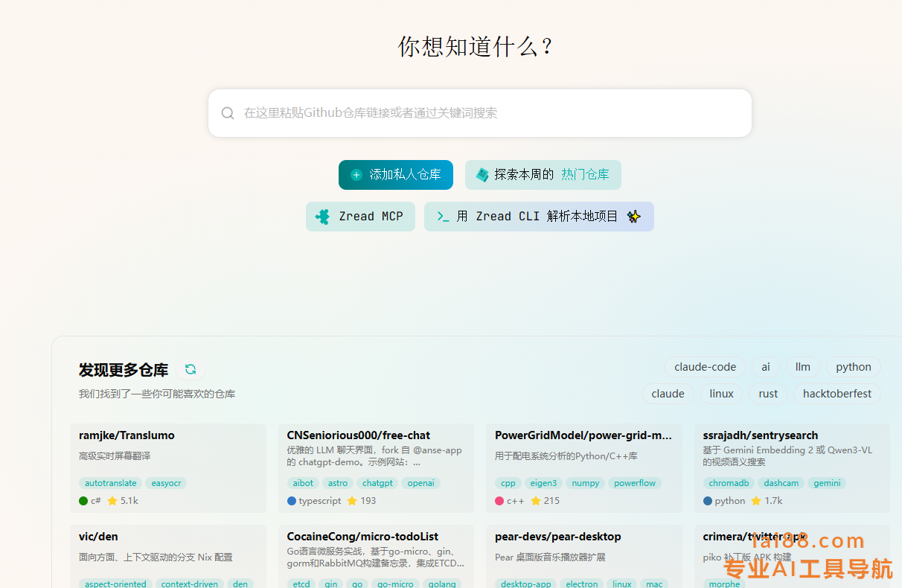Open the CNSeniorious000/free-chat repository
Screen dimensions: 902x588
click(359, 435)
